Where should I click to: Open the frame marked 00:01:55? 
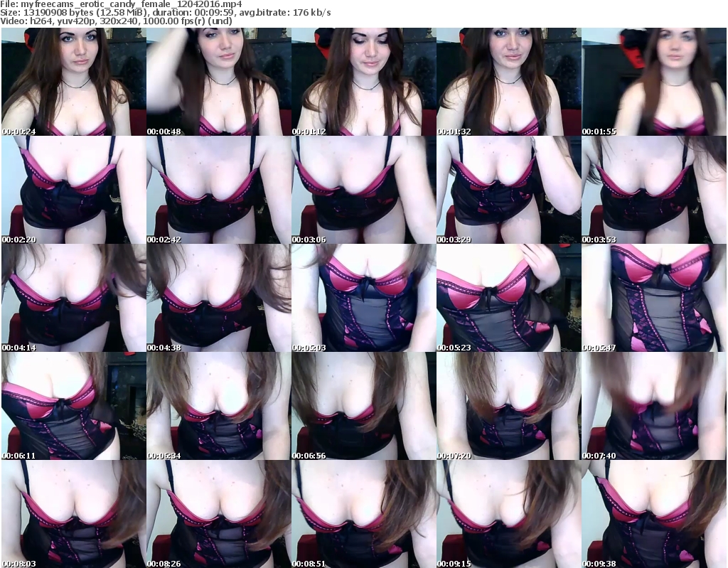point(653,82)
